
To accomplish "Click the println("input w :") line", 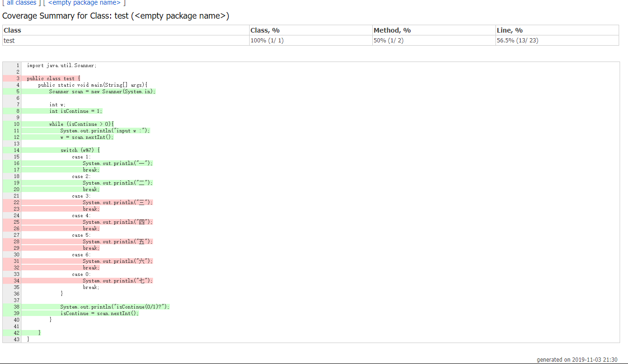I will coord(105,130).
